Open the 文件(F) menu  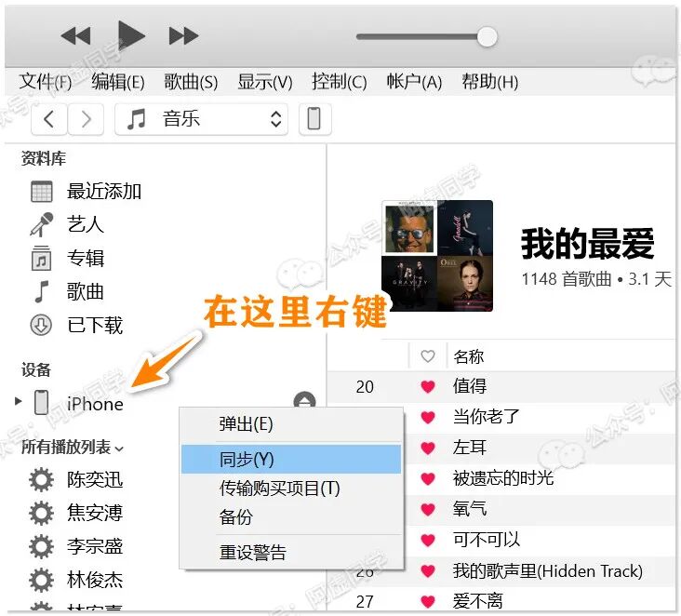click(x=46, y=82)
